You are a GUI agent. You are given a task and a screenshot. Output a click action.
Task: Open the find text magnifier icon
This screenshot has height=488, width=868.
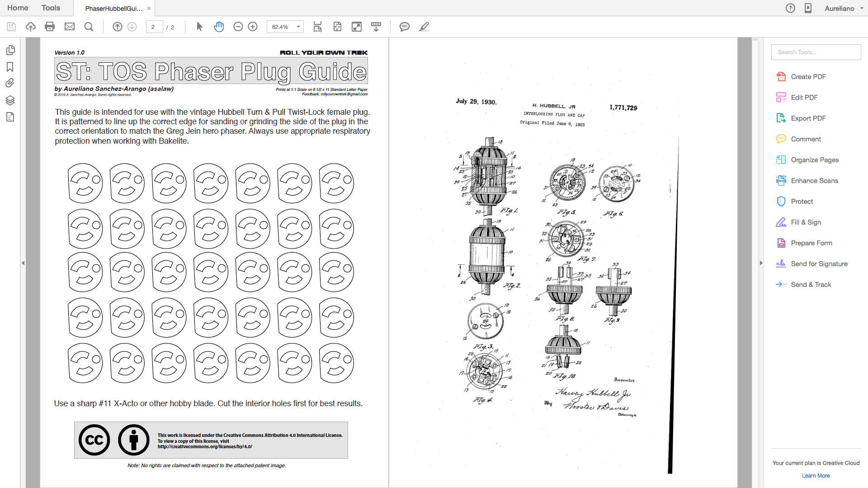coord(89,27)
